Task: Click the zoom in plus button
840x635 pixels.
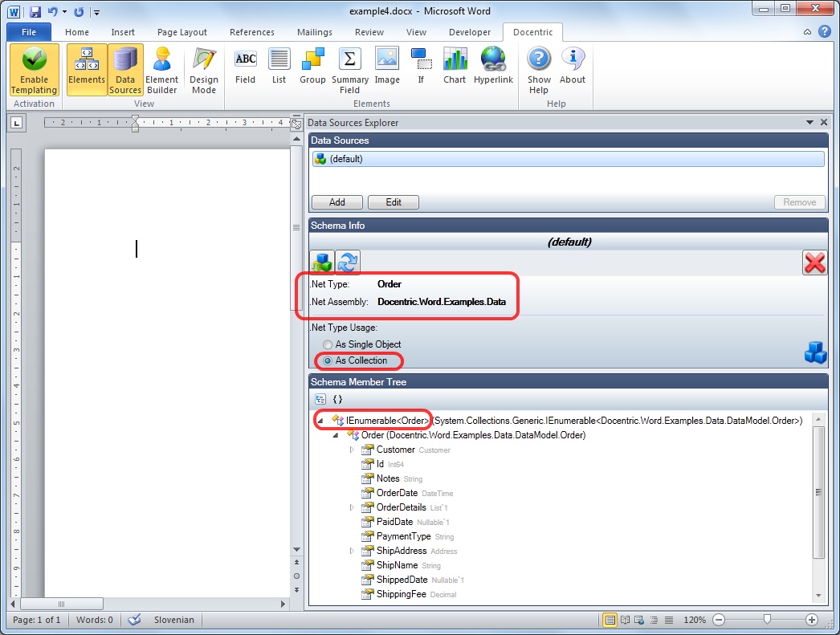Action: (x=812, y=620)
